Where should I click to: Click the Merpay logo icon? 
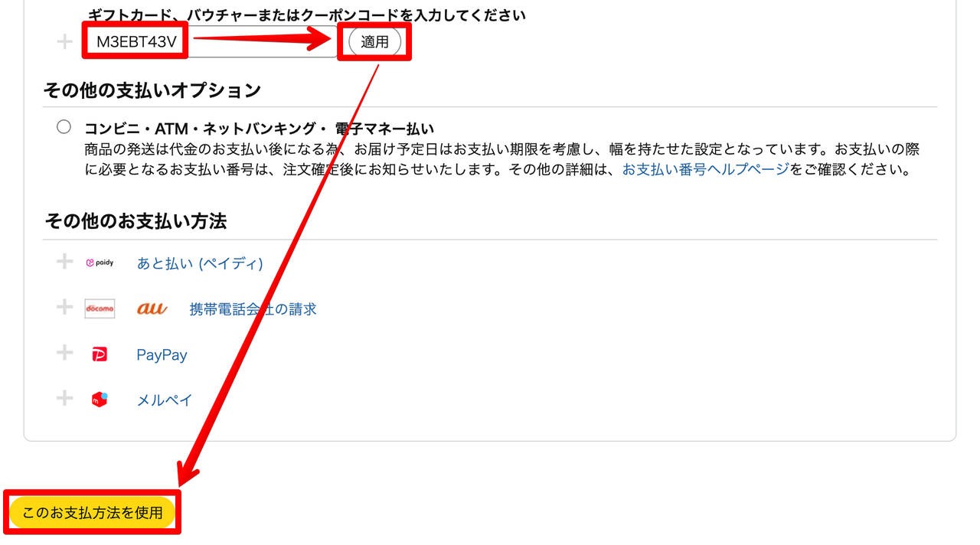pyautogui.click(x=100, y=400)
